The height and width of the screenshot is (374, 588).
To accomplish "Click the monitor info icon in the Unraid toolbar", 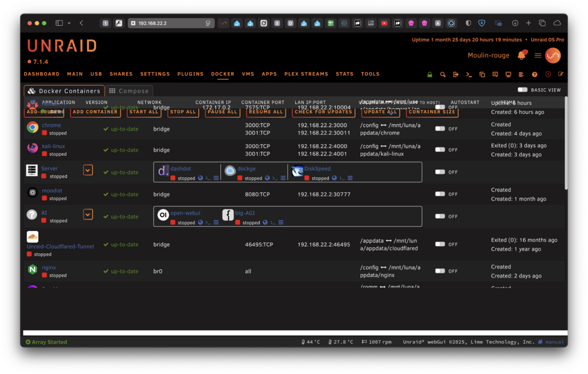I will [508, 75].
